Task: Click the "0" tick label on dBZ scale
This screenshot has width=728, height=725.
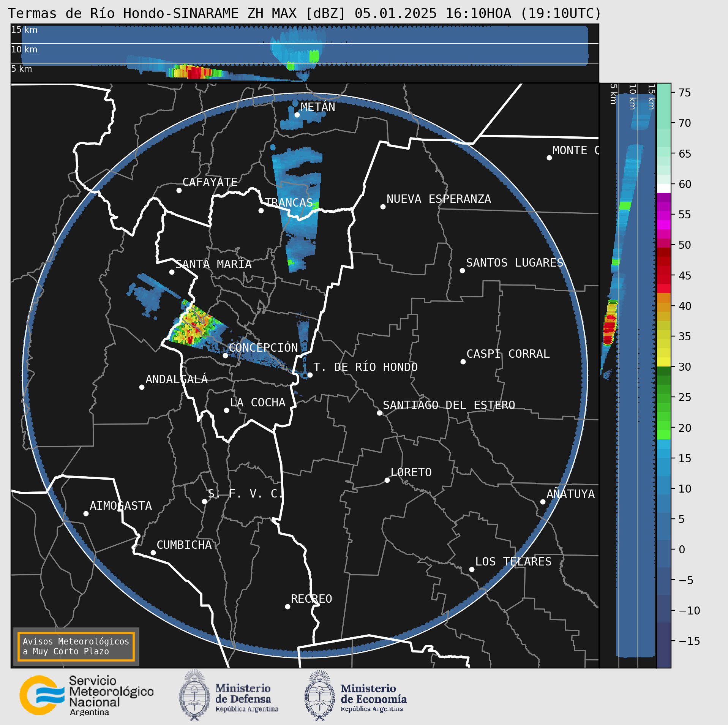Action: point(682,550)
